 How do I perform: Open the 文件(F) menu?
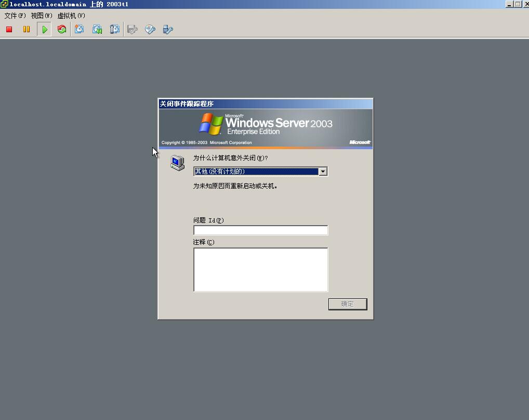click(x=15, y=16)
